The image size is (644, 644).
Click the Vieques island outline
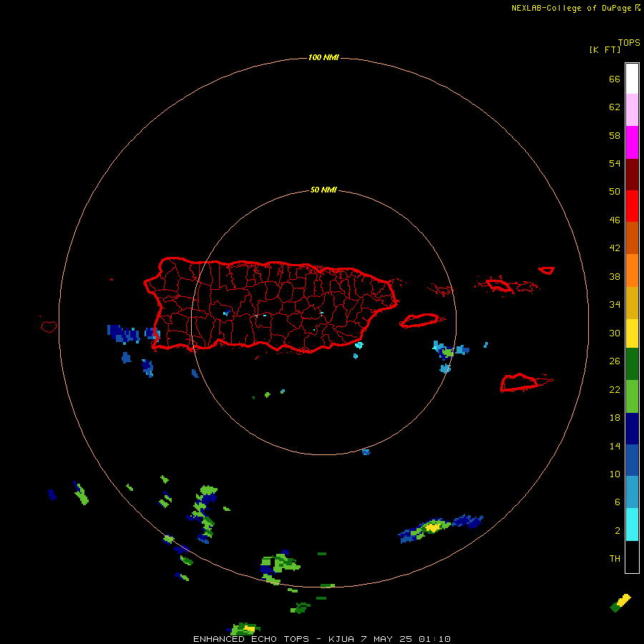point(421,321)
